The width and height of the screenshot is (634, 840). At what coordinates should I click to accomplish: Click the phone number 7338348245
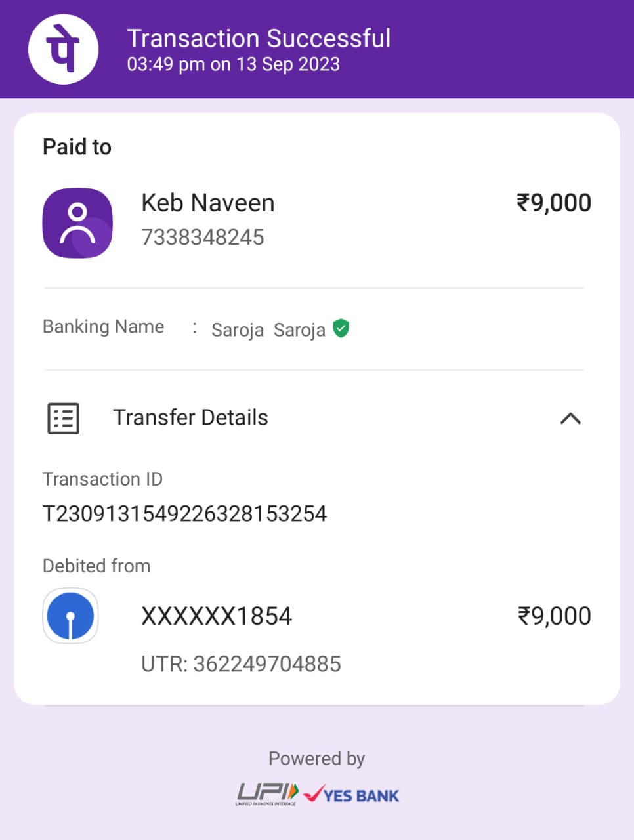pos(203,237)
